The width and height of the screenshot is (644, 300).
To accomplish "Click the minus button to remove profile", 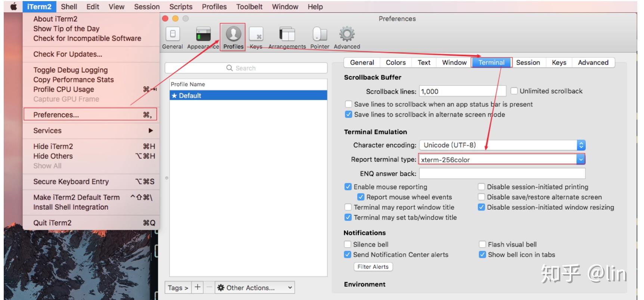I will coord(209,287).
